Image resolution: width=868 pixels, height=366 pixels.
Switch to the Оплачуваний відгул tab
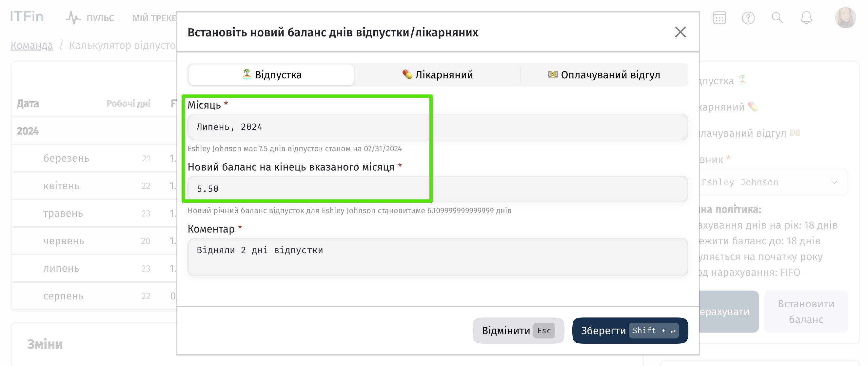pyautogui.click(x=604, y=74)
